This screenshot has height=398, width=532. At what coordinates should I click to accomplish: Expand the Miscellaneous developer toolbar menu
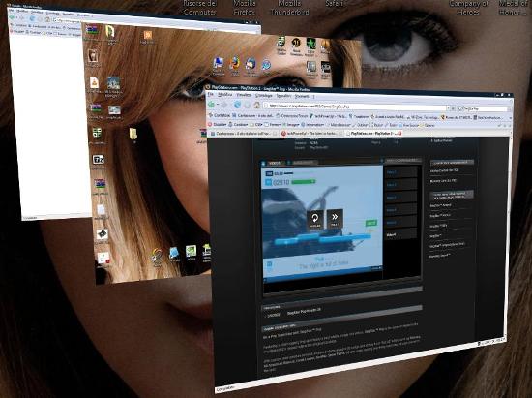(x=340, y=125)
